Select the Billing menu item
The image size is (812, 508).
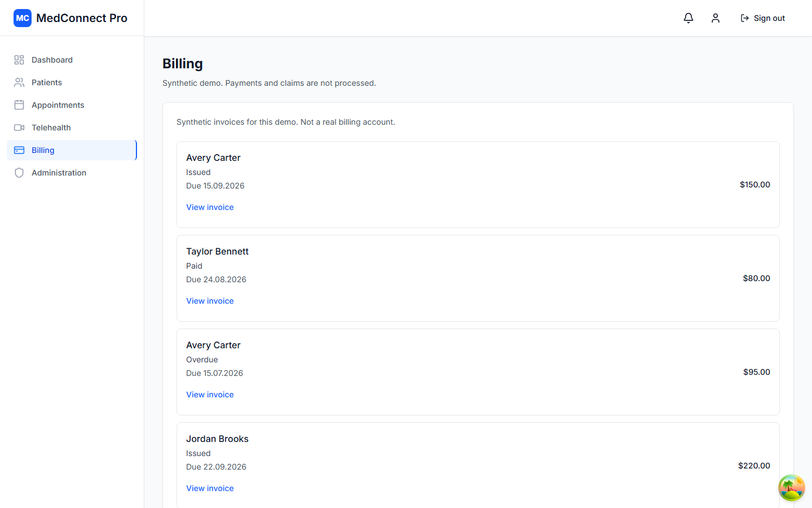coord(72,150)
